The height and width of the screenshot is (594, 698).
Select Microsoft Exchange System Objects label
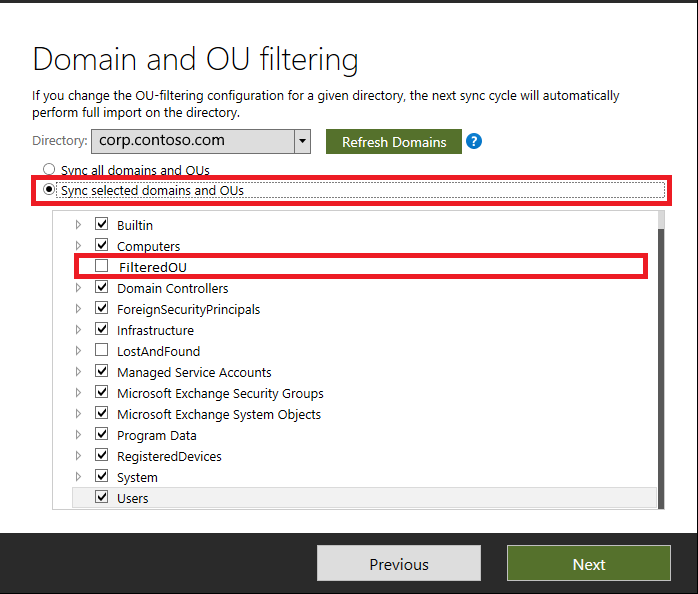(219, 415)
